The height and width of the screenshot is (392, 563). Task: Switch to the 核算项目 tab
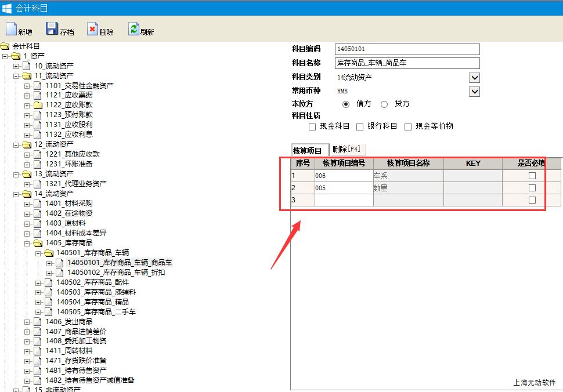pyautogui.click(x=308, y=151)
